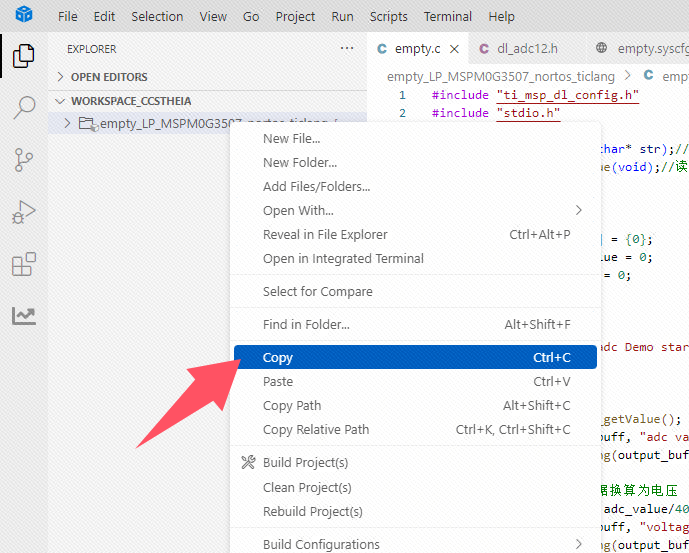The height and width of the screenshot is (553, 689).
Task: Run Build Project(s)
Action: pyautogui.click(x=415, y=462)
